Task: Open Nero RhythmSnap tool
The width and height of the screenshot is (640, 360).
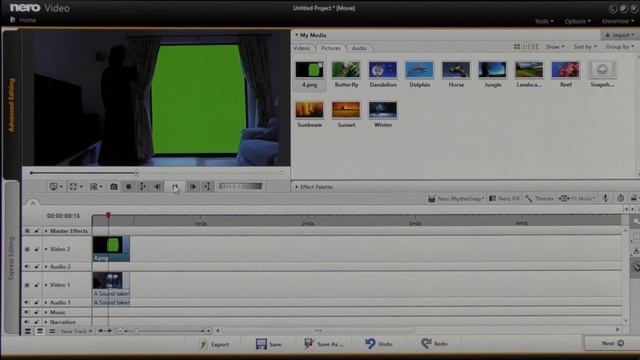Action: 456,198
